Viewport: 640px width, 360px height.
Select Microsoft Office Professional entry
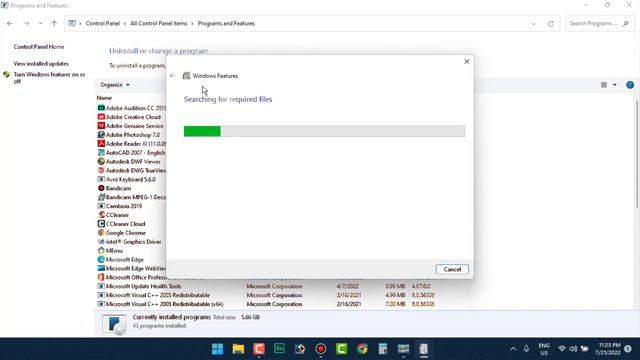tap(131, 278)
